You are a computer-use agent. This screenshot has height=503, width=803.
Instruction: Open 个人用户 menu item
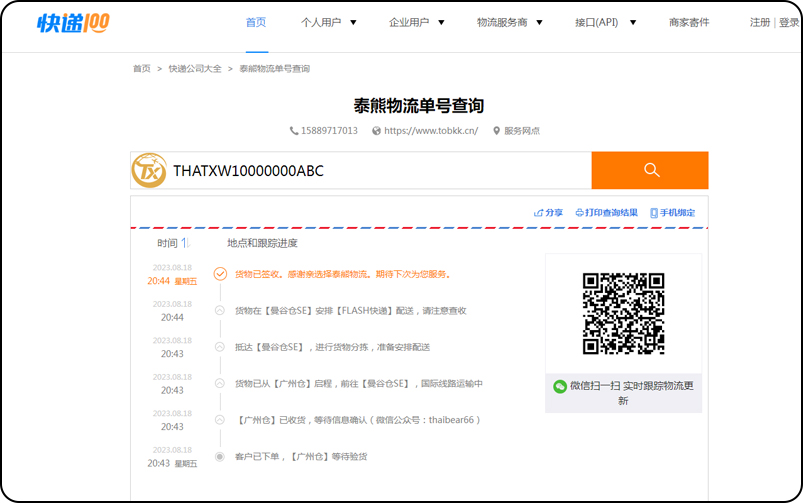click(321, 23)
